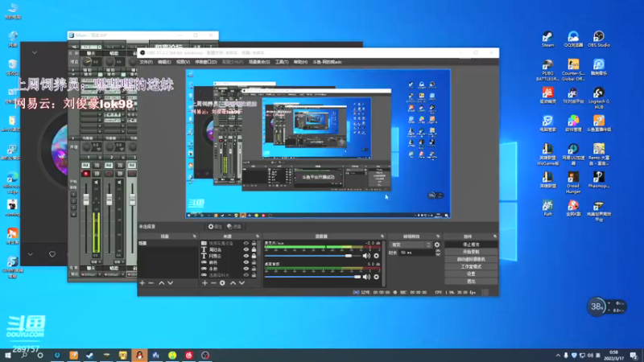Click 设置 button in Controls
Screen dimensions: 644x362
click(x=471, y=274)
